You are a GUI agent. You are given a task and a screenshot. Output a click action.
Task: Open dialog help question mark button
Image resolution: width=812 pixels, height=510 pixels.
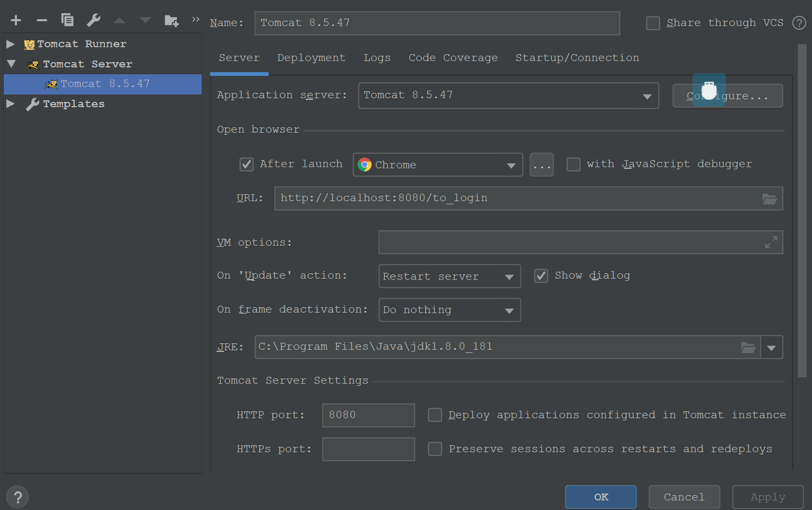pyautogui.click(x=18, y=497)
